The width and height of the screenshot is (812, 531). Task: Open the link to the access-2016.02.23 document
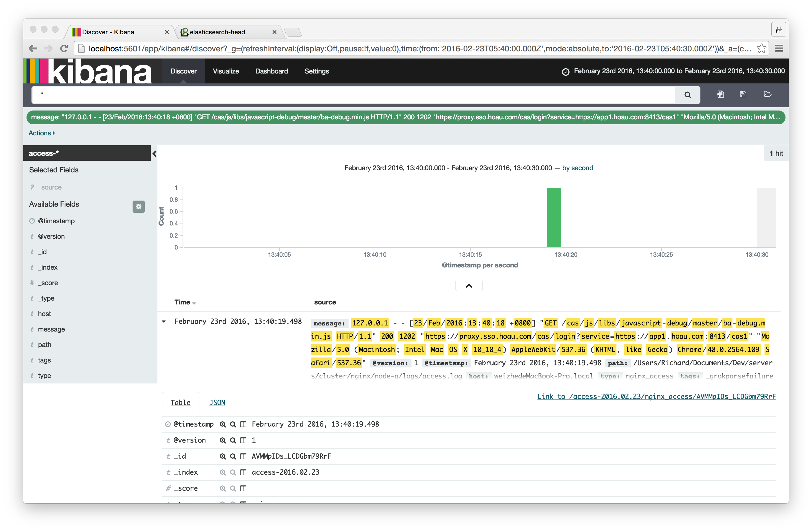[656, 396]
